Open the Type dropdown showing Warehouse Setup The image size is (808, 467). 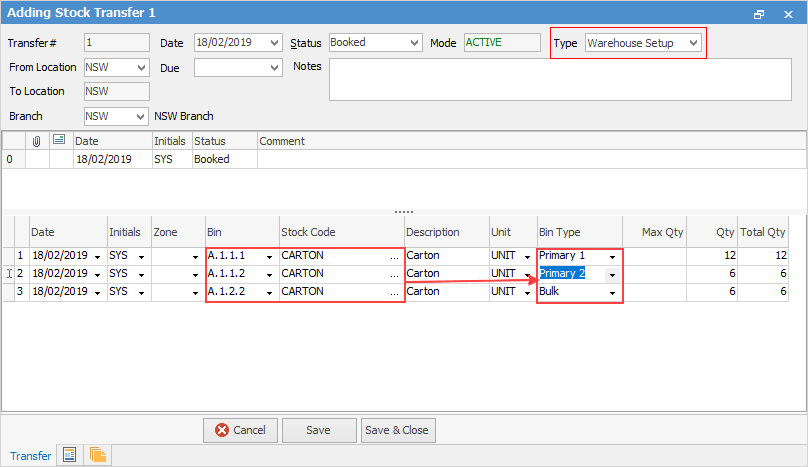click(x=694, y=43)
